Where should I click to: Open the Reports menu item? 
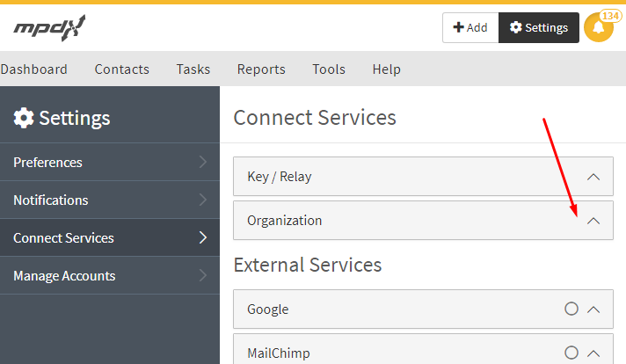click(261, 69)
